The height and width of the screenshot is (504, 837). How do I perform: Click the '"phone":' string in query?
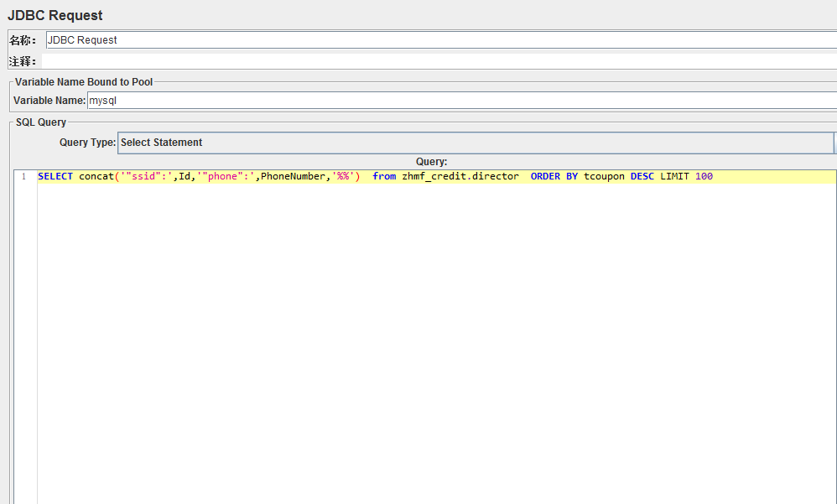point(226,176)
